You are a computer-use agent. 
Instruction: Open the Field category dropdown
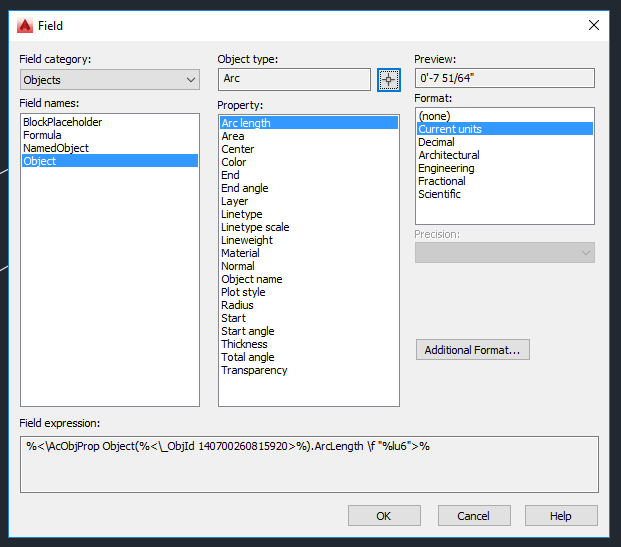(109, 80)
